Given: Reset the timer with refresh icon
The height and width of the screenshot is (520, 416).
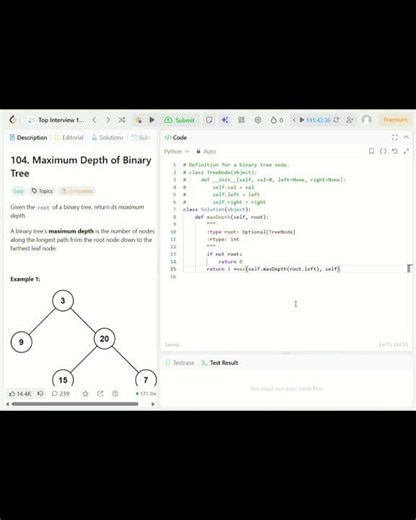Looking at the screenshot, I should pos(336,120).
